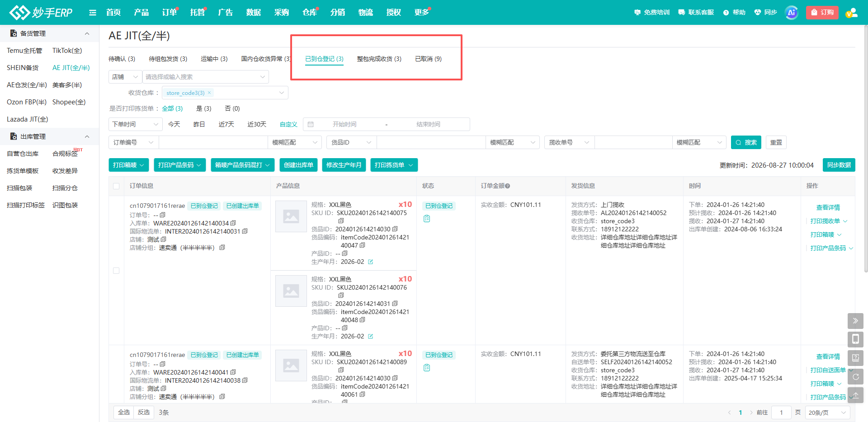Click the copy icon after item code ending 40047
868x422 pixels.
coord(363,245)
